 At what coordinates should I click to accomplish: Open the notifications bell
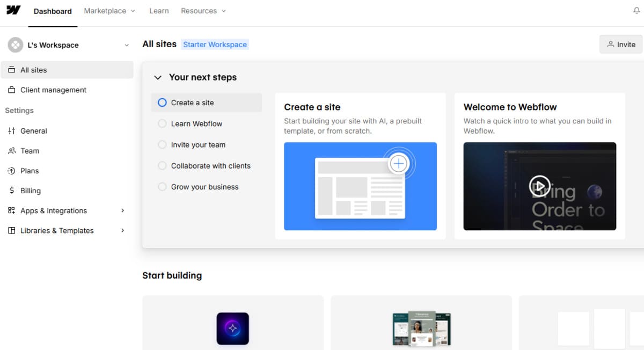pyautogui.click(x=637, y=11)
